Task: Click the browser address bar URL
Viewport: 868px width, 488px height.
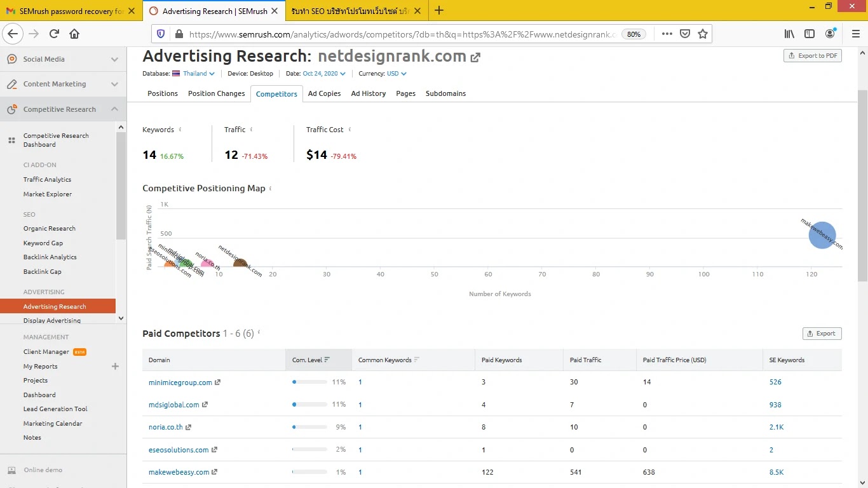Action: pyautogui.click(x=403, y=34)
